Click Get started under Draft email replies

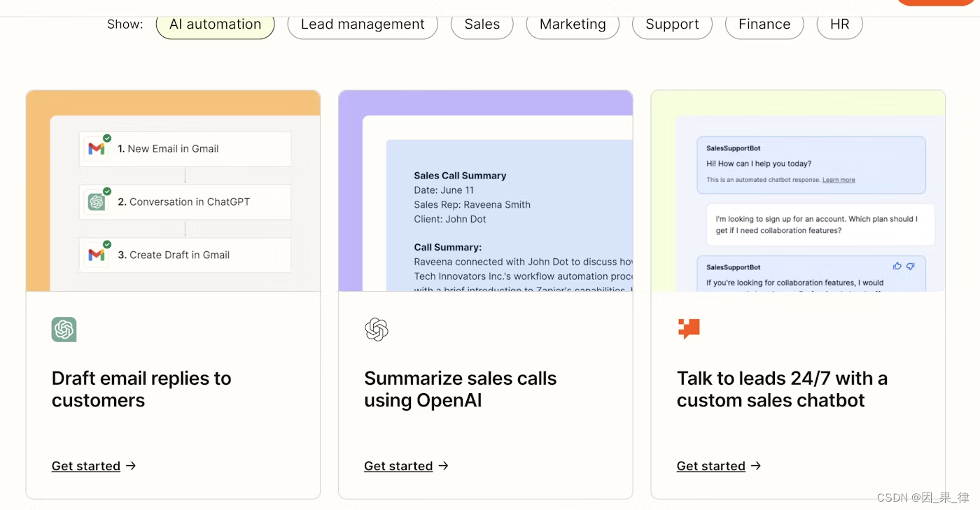pyautogui.click(x=86, y=466)
